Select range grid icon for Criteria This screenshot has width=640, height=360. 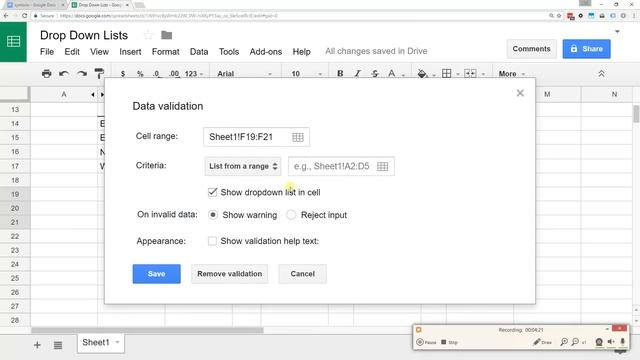click(x=382, y=167)
